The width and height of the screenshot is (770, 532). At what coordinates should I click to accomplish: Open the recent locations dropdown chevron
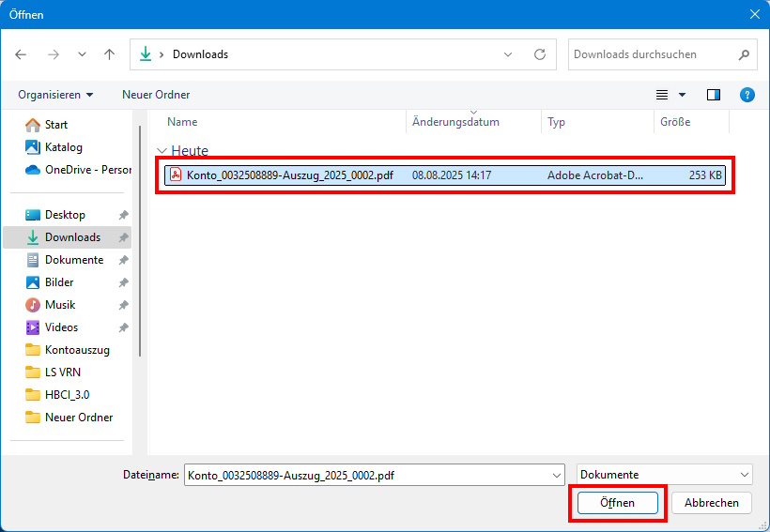point(82,54)
